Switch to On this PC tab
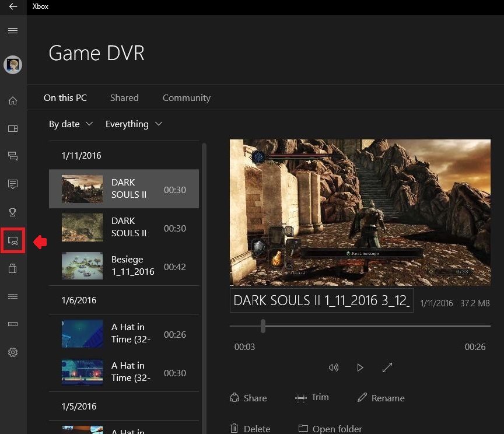Viewport: 504px width, 434px height. pyautogui.click(x=65, y=98)
